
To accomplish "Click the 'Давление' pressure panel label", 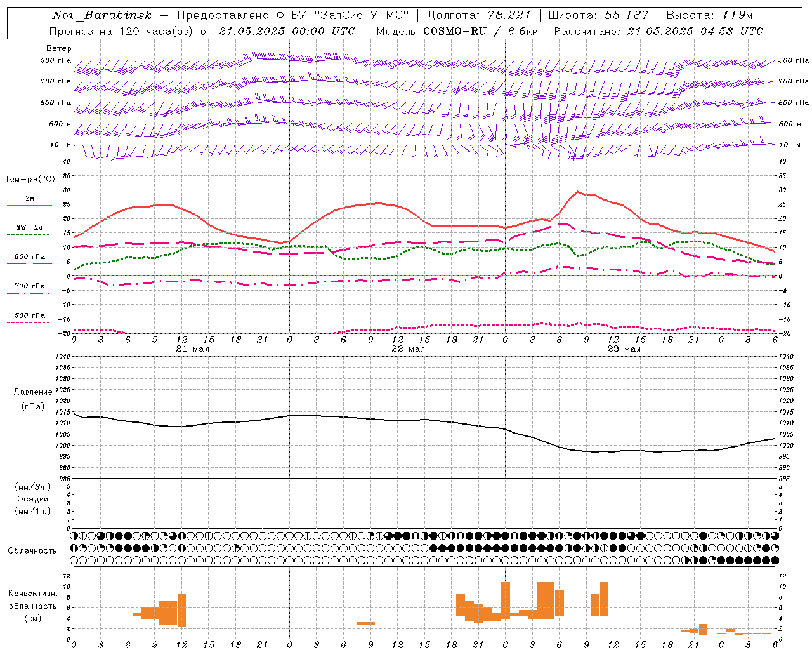I will 33,392.
